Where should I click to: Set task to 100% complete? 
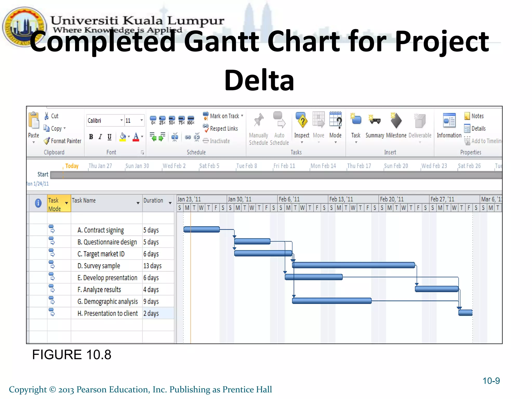(x=191, y=120)
